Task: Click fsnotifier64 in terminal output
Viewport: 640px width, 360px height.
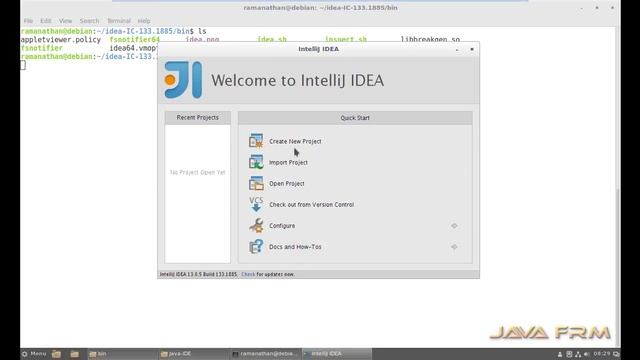Action: click(135, 40)
